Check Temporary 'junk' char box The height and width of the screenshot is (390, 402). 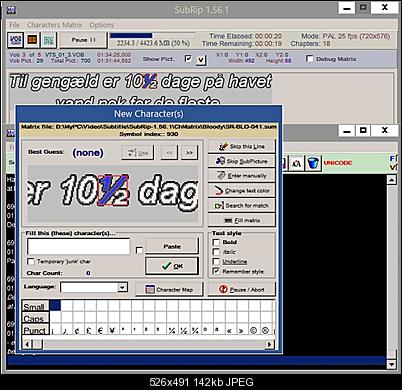coord(31,261)
